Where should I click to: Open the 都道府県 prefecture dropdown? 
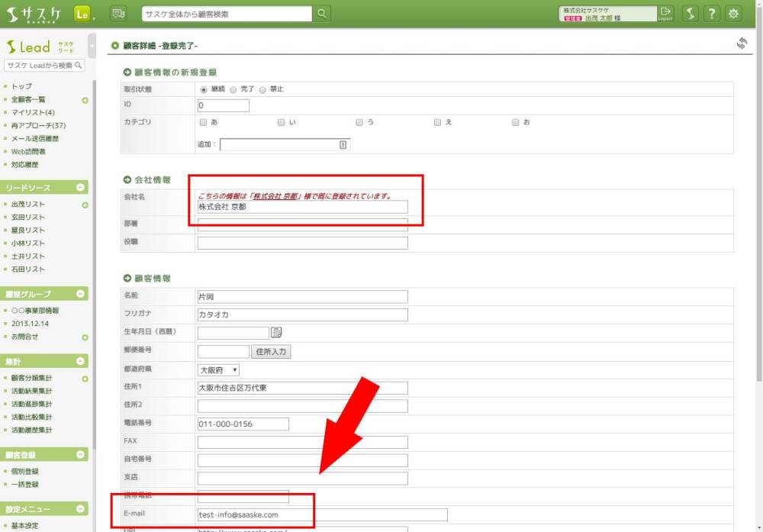coord(218,369)
